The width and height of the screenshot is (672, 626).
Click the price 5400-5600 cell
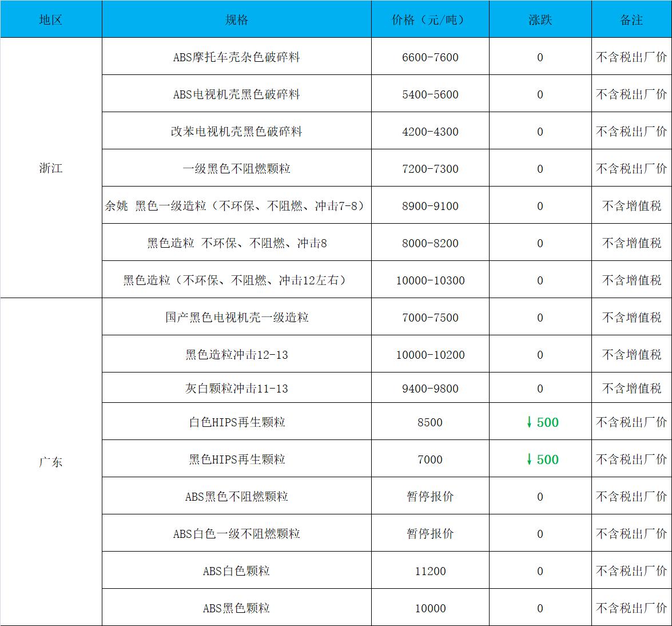coord(430,94)
